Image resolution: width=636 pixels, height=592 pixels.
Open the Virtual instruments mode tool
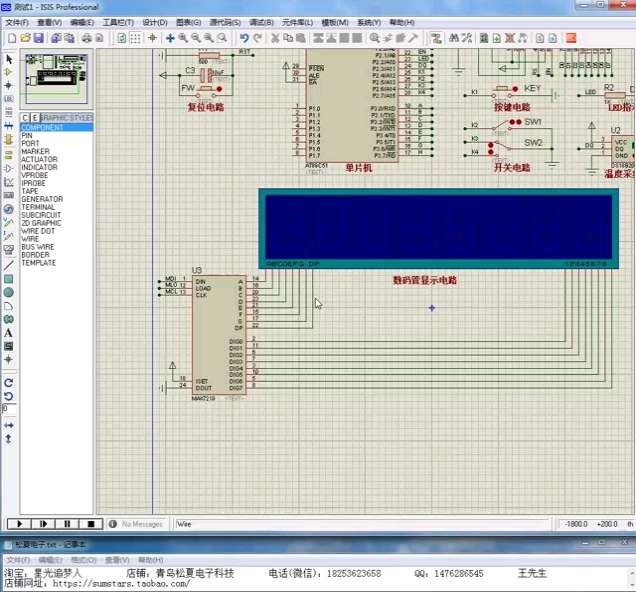click(x=9, y=250)
